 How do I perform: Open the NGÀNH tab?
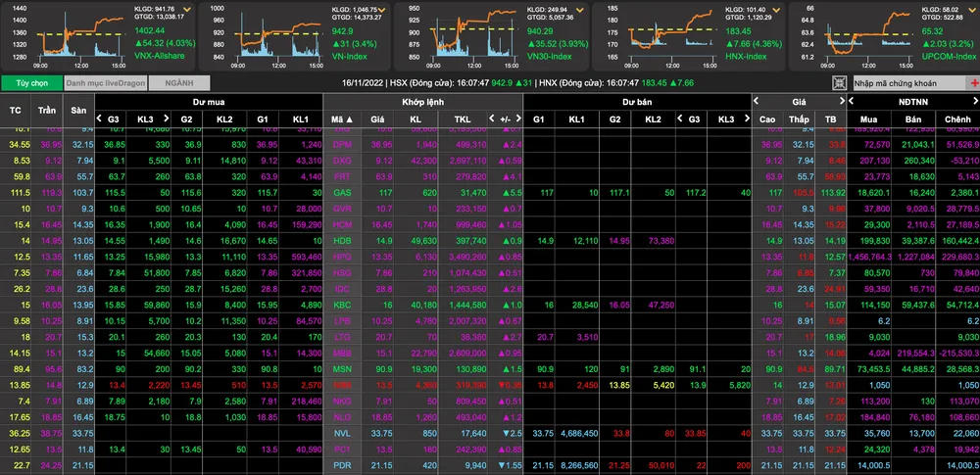coord(171,84)
